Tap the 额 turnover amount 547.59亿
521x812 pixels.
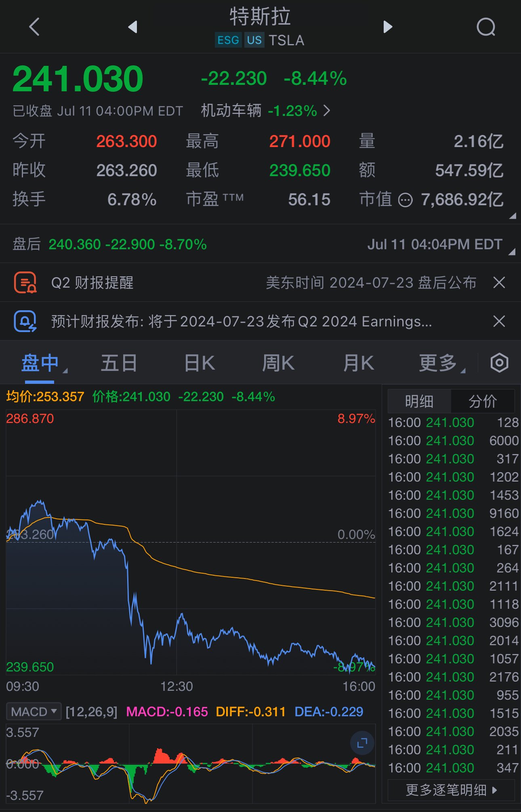tap(469, 170)
